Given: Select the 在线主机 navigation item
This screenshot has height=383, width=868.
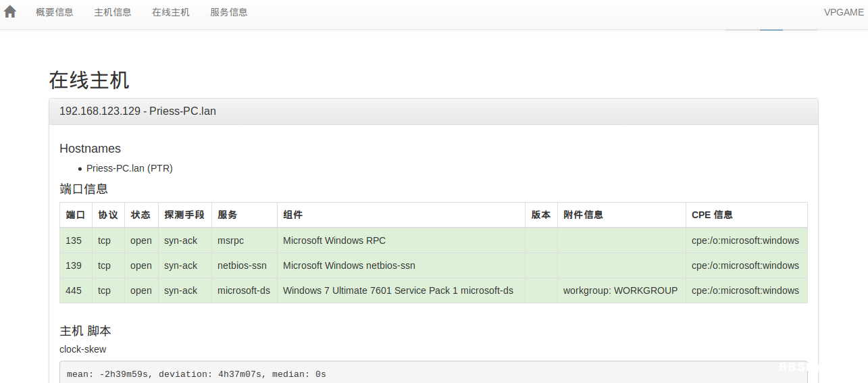Looking at the screenshot, I should [x=171, y=12].
